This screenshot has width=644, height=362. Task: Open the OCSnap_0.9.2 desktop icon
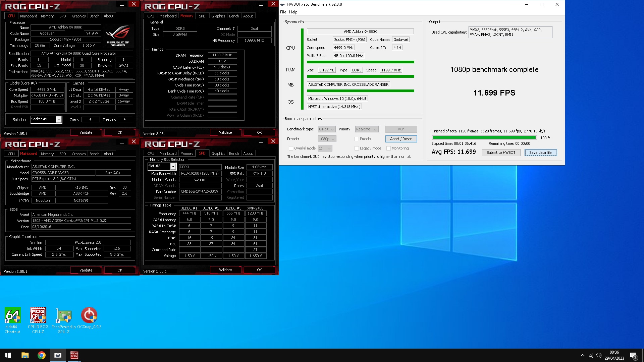89,318
